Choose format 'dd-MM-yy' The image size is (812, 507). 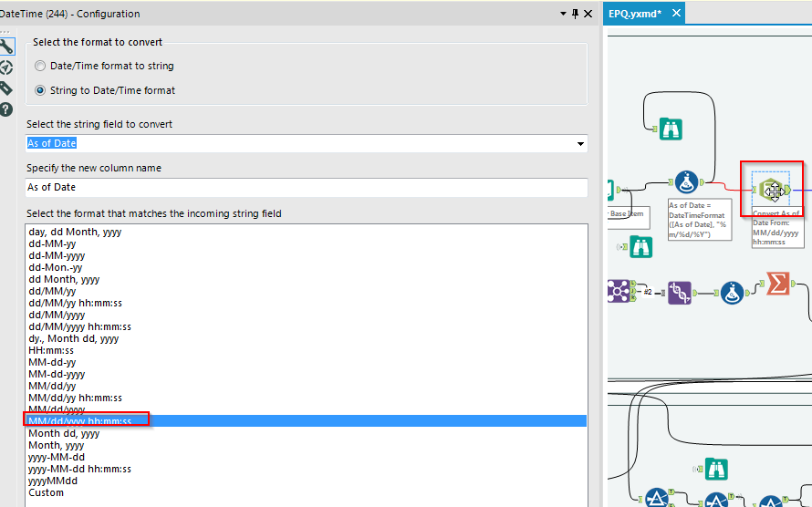coord(52,243)
